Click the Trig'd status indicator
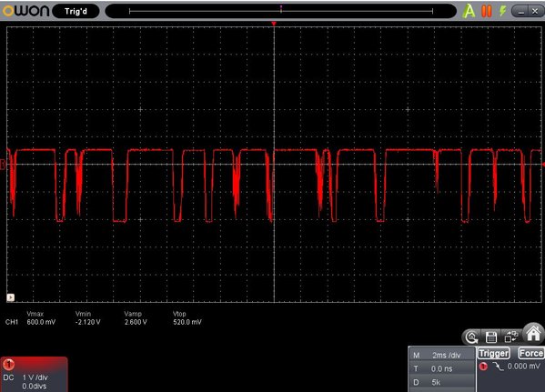The height and width of the screenshot is (392, 545). 76,12
